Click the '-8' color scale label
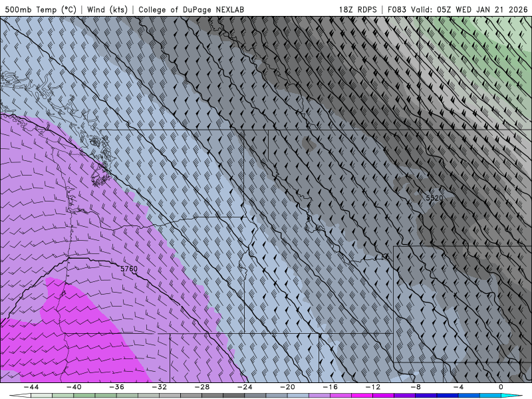This screenshot has width=532, height=399. click(416, 387)
